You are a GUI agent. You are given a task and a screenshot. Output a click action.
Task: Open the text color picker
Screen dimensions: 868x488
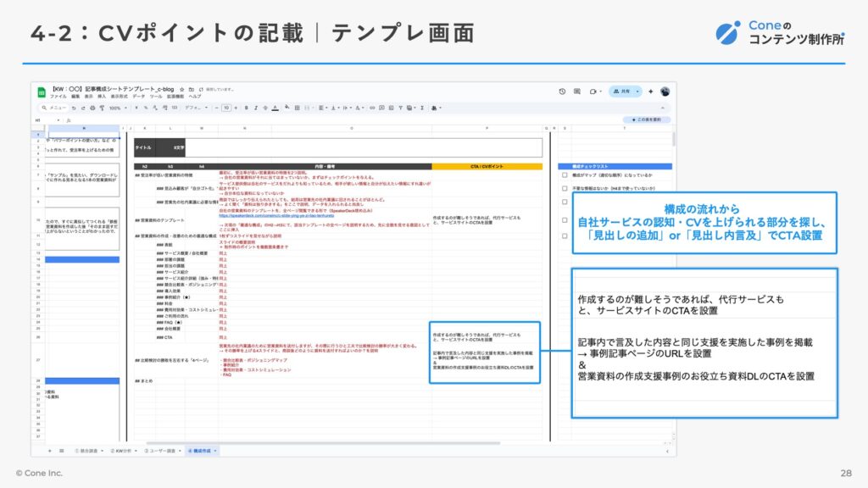tap(275, 108)
